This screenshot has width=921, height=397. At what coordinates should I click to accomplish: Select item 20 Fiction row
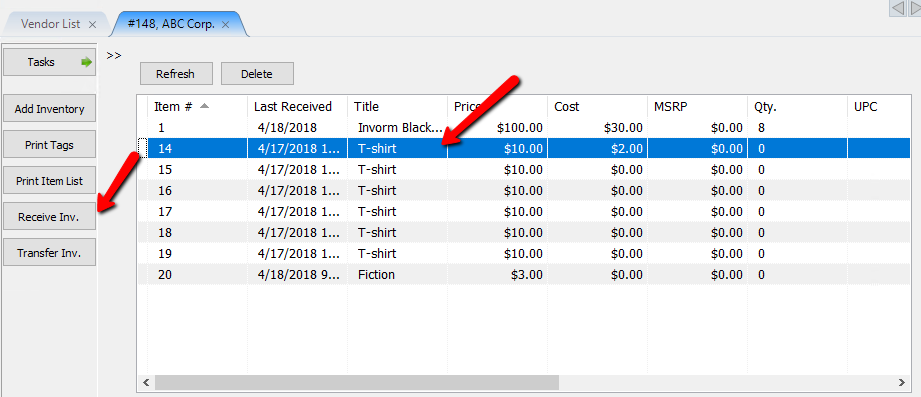[x=525, y=275]
